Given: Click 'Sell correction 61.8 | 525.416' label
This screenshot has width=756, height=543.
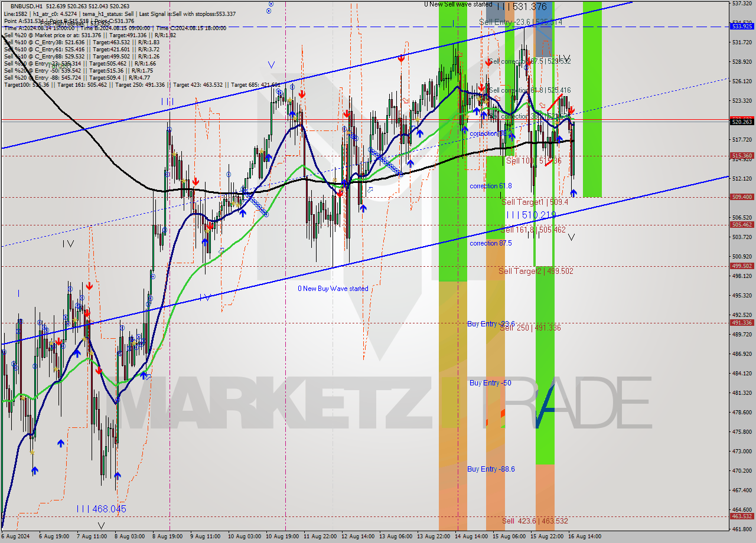Looking at the screenshot, I should click(530, 90).
